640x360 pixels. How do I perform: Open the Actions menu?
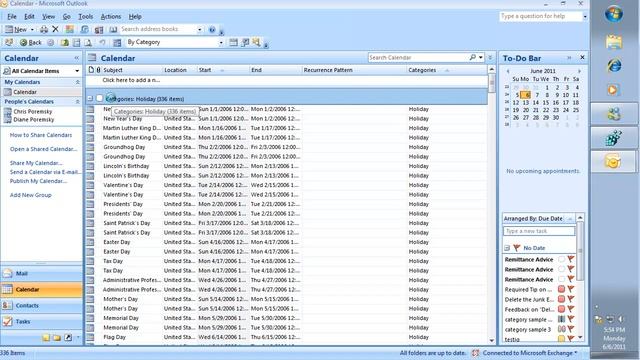[111, 17]
